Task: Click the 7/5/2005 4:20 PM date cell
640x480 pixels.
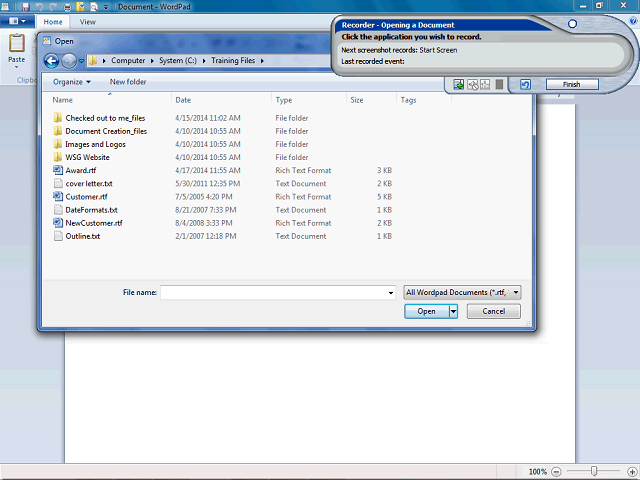Action: 204,197
